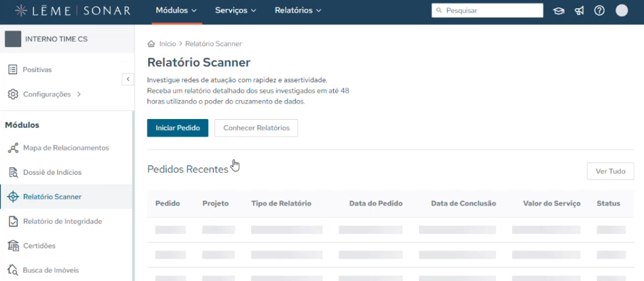Open the user profile avatar
This screenshot has height=281, width=644.
pos(622,11)
